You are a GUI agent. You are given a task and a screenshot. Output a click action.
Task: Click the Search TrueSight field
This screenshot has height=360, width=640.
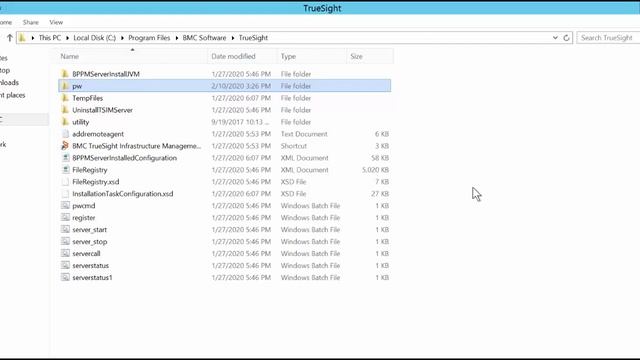608,38
